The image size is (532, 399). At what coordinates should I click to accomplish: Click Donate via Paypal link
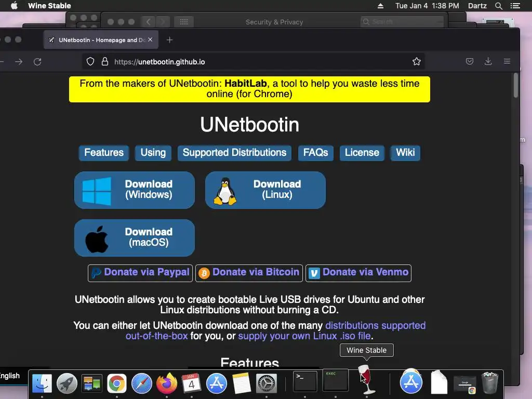point(140,273)
